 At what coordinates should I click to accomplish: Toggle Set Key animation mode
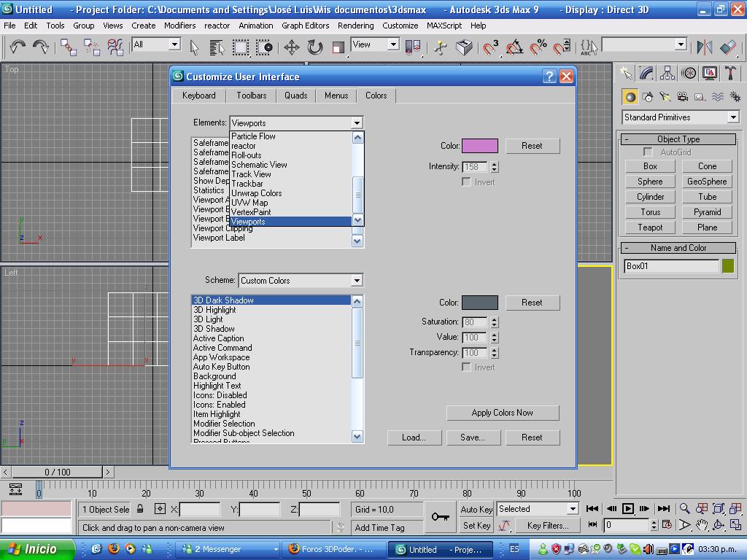point(476,525)
